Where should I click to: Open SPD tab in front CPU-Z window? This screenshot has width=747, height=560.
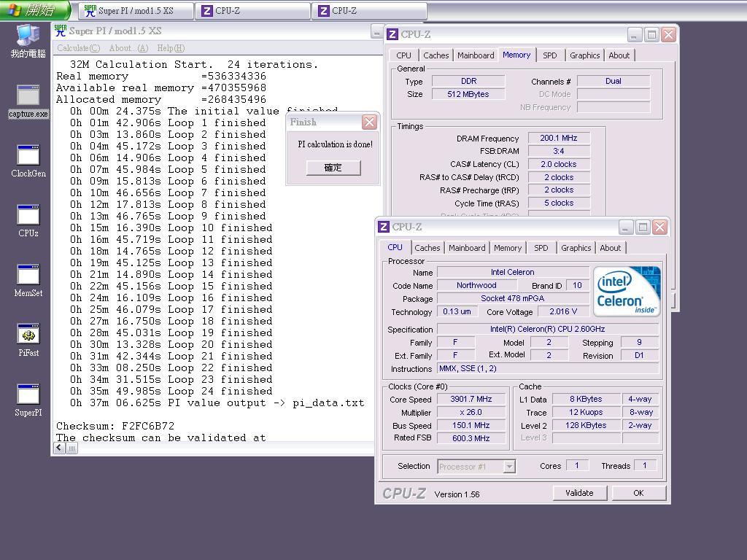click(541, 248)
